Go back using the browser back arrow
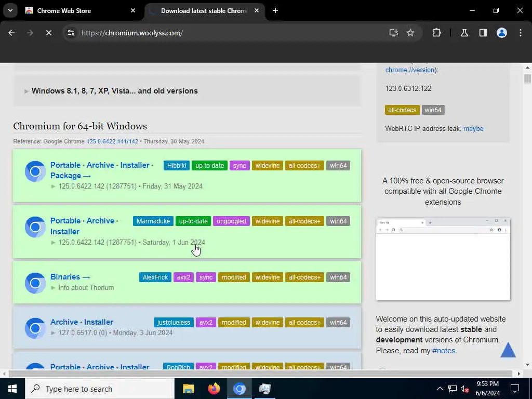This screenshot has width=532, height=399. pos(11,33)
